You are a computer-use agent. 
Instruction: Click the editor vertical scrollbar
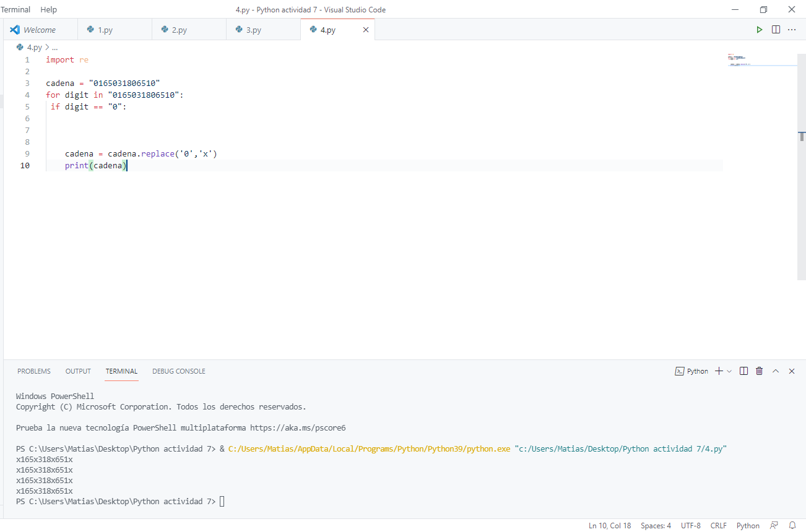(x=802, y=167)
